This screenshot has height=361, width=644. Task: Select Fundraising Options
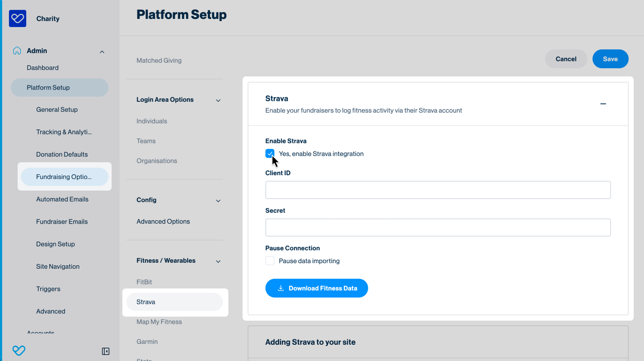pyautogui.click(x=65, y=177)
